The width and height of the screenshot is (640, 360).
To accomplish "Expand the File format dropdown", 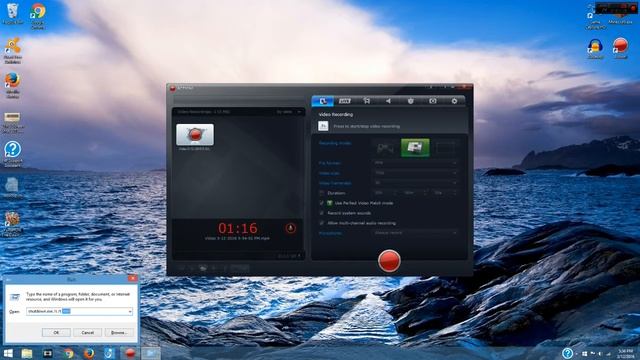I will coord(415,163).
